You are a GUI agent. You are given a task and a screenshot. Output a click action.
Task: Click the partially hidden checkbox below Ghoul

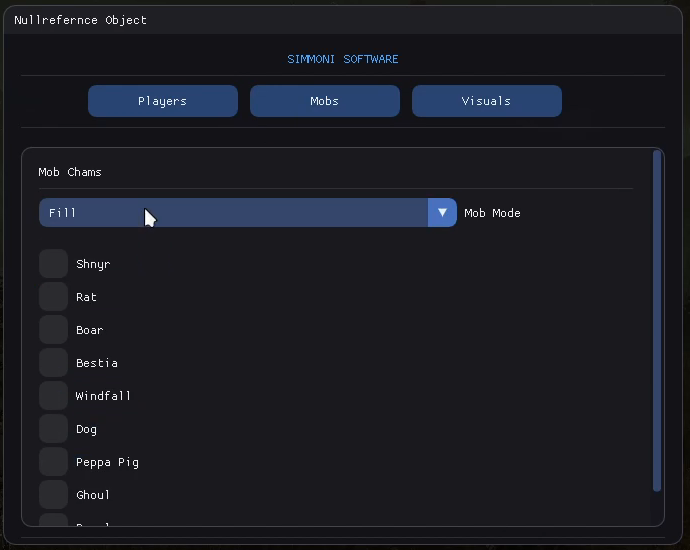click(54, 520)
